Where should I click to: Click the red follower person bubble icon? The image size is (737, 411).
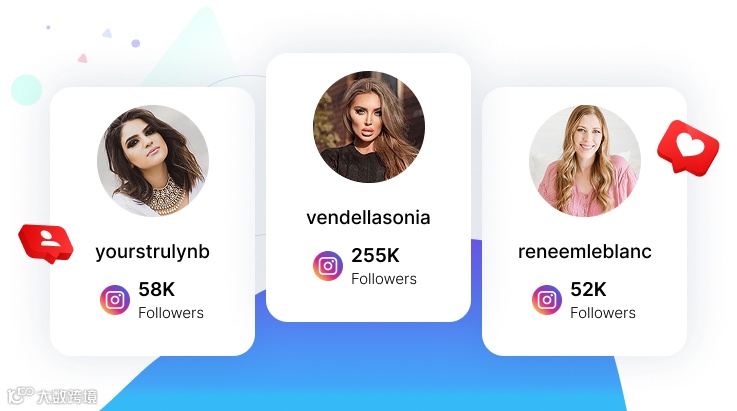(47, 243)
